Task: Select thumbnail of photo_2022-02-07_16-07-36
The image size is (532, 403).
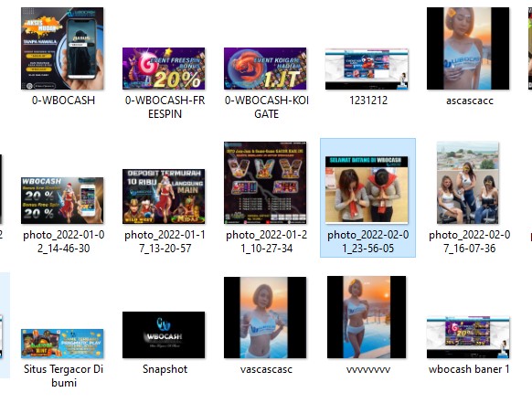Action: pyautogui.click(x=468, y=183)
